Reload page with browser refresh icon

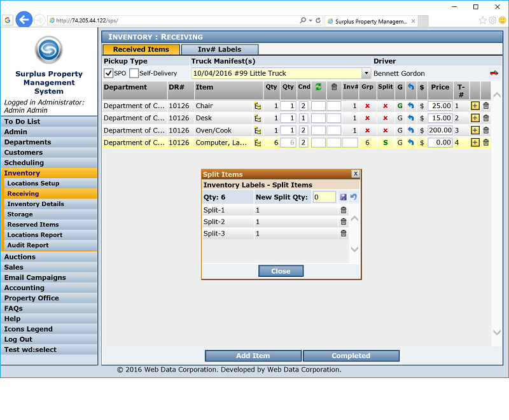tap(318, 20)
